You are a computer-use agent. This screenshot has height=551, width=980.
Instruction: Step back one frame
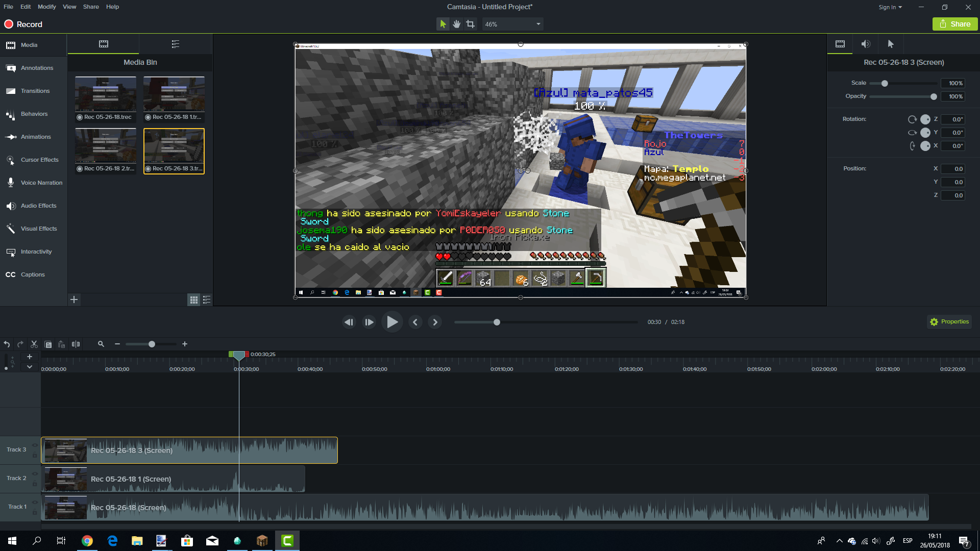tap(349, 322)
